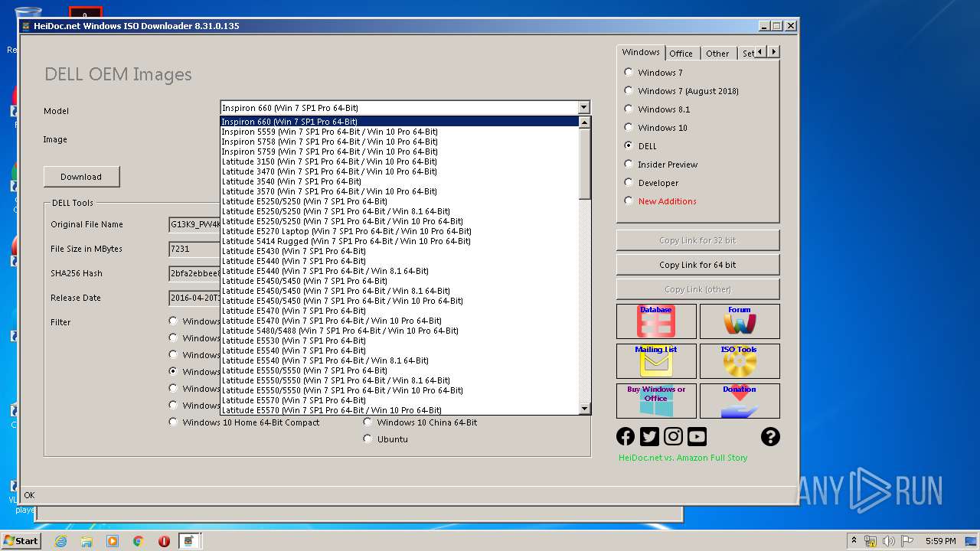Click the Original File Name field

tap(194, 224)
